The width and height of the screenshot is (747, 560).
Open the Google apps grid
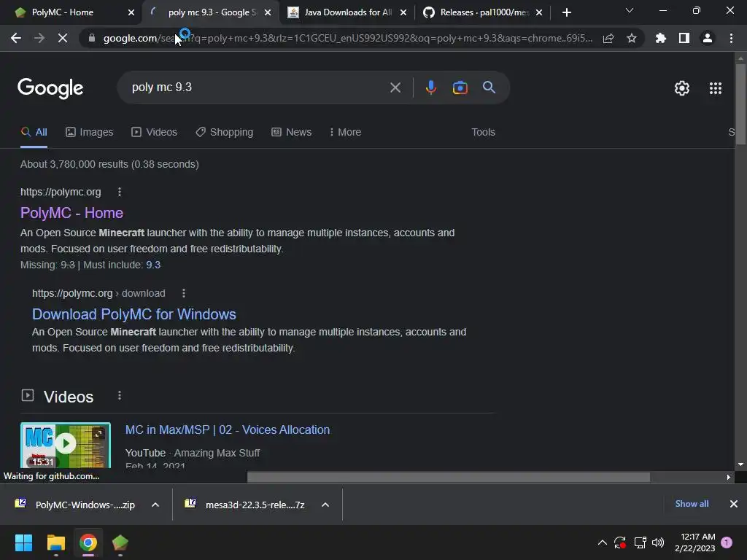coord(716,88)
